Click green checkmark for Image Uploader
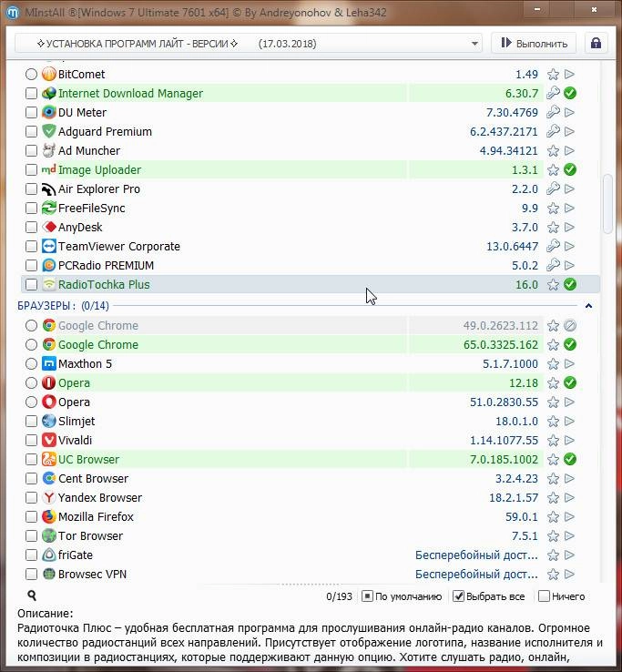 [570, 169]
